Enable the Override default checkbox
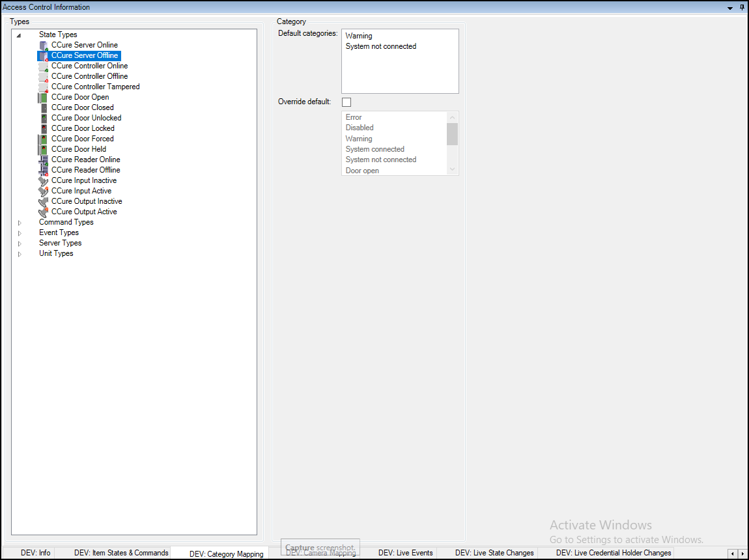The height and width of the screenshot is (560, 749). (346, 102)
